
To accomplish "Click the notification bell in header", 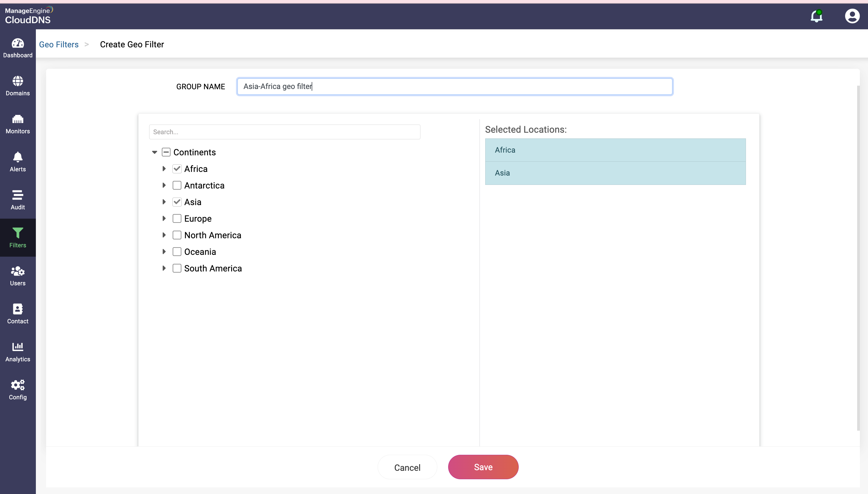I will coord(816,16).
